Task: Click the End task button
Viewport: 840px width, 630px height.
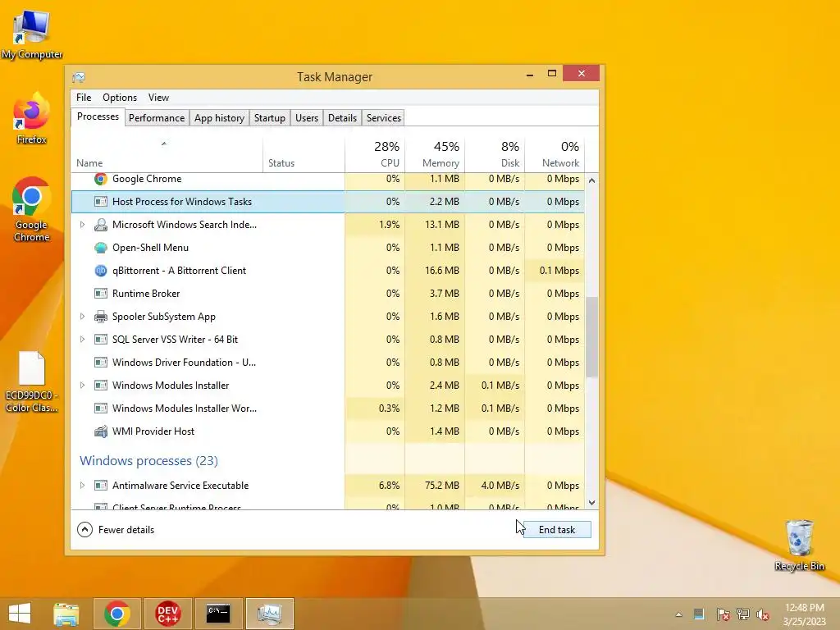Action: (x=557, y=530)
